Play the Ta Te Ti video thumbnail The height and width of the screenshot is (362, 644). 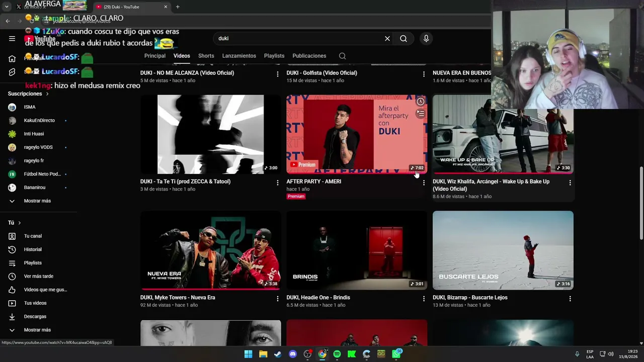(211, 134)
